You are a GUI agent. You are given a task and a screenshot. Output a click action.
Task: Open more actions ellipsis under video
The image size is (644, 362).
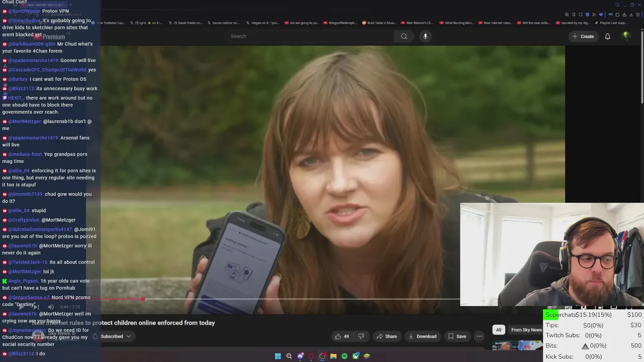[x=479, y=336]
